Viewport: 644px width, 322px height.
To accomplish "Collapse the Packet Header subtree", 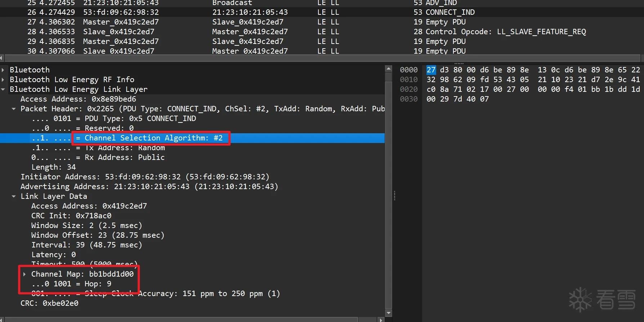I will click(14, 109).
